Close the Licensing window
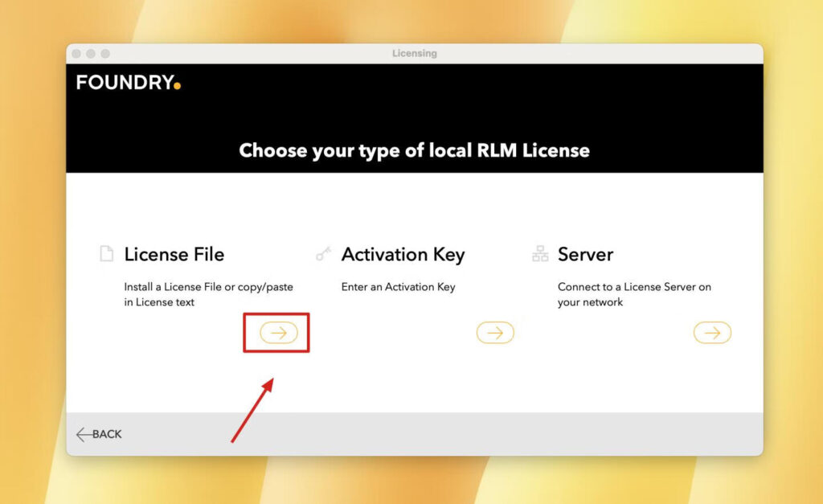This screenshot has width=823, height=504. [76, 53]
